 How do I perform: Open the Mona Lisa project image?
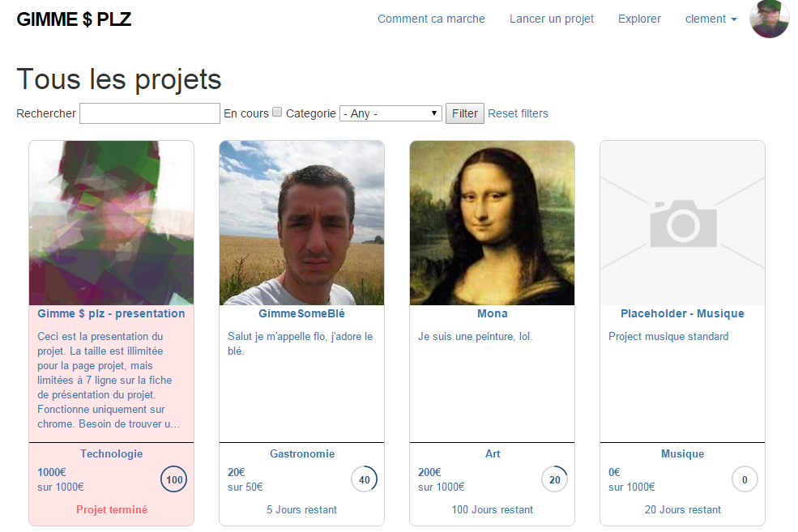(492, 223)
